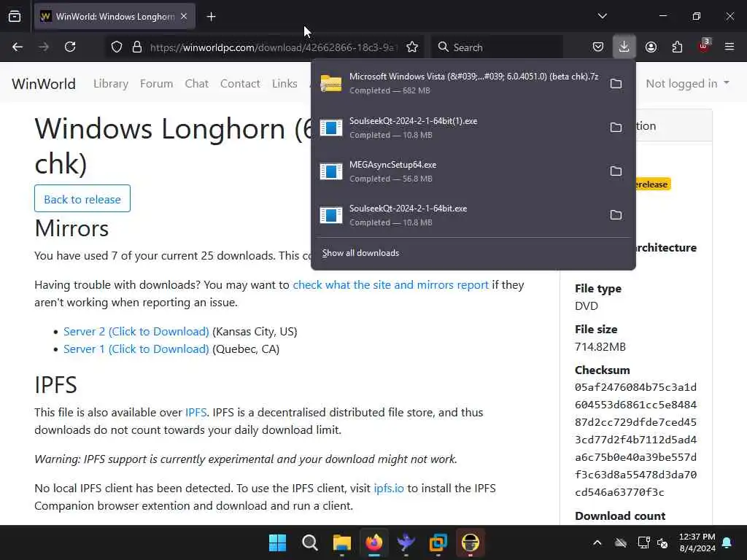The width and height of the screenshot is (747, 560).
Task: Open taskbar Search magnifier
Action: (x=309, y=542)
